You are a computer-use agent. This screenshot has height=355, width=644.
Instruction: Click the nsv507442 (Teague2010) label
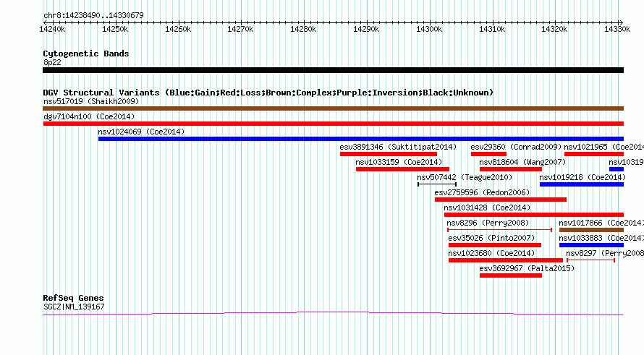coord(465,177)
